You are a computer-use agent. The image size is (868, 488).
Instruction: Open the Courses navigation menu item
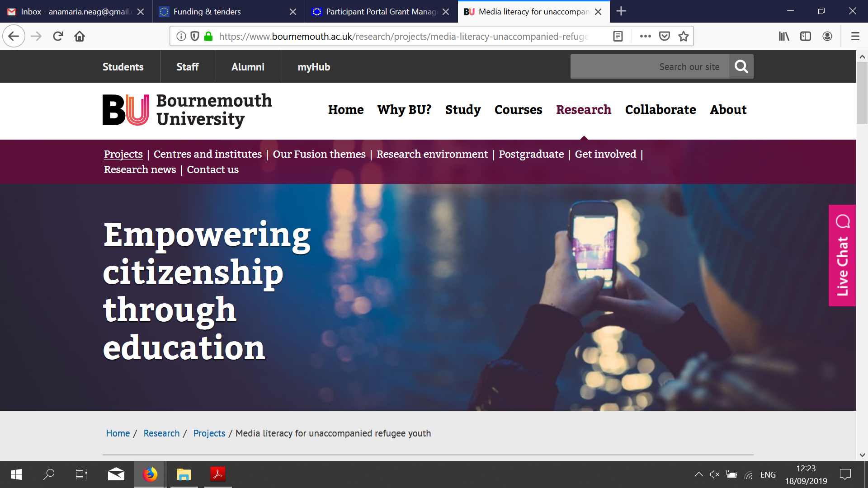click(518, 110)
